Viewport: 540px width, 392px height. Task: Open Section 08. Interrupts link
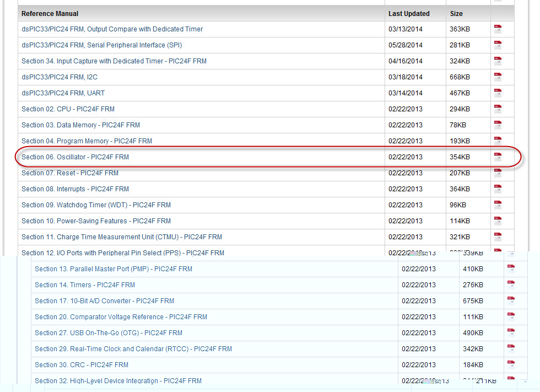click(x=75, y=189)
